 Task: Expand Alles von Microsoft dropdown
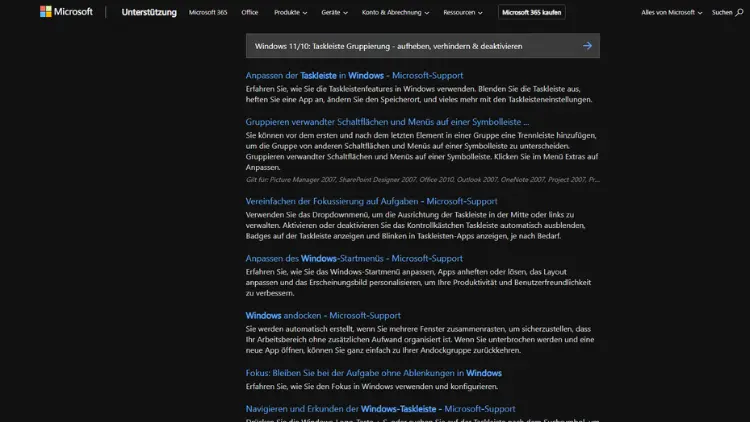pos(672,12)
